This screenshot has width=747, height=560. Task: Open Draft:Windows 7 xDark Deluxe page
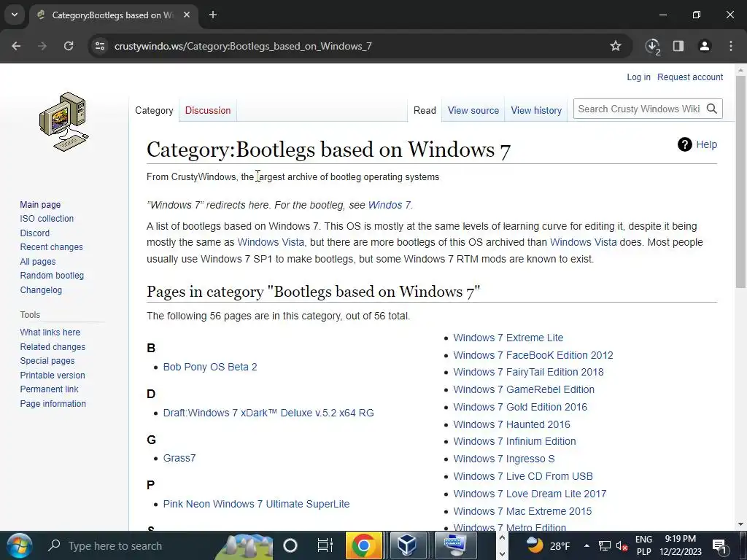tap(268, 413)
